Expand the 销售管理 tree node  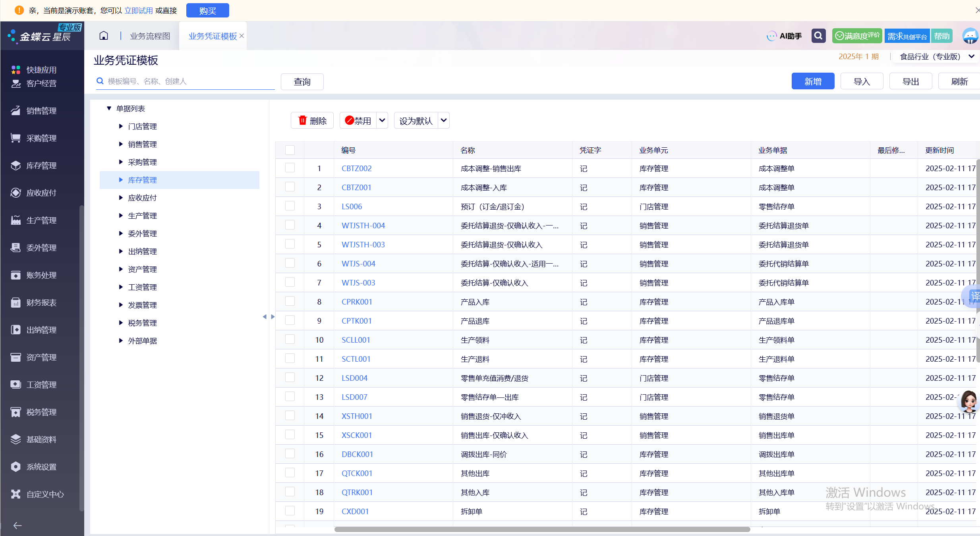pyautogui.click(x=121, y=144)
